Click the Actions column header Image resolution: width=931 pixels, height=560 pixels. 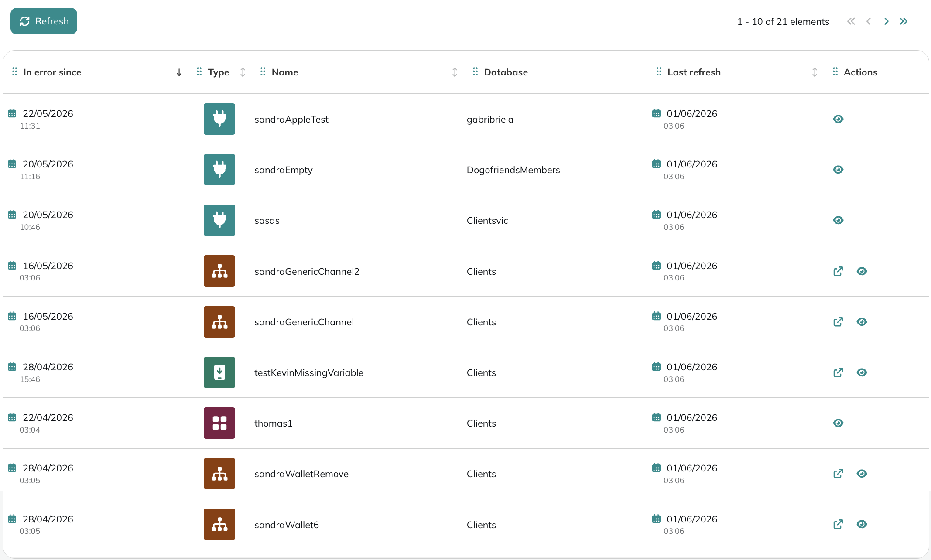coord(860,72)
